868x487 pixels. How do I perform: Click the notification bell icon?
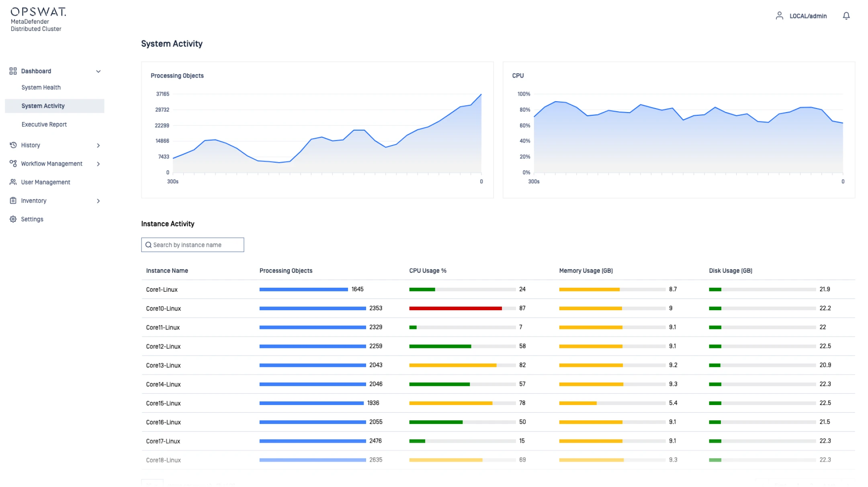[x=846, y=16]
